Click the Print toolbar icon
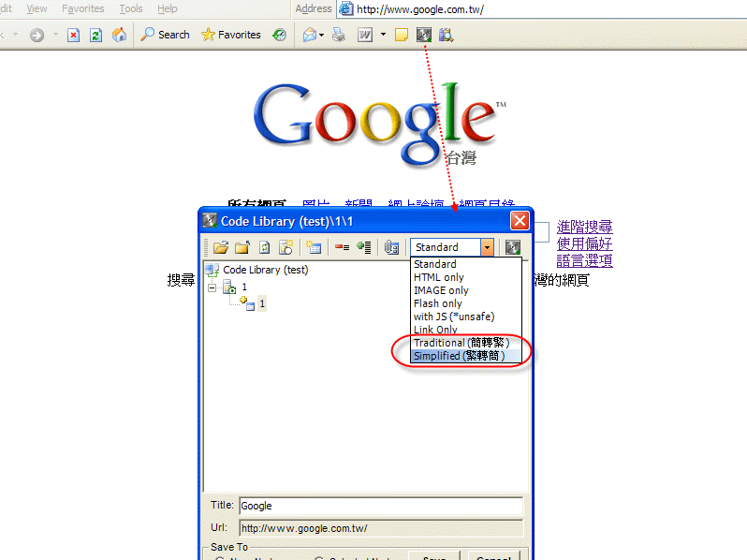 point(339,35)
